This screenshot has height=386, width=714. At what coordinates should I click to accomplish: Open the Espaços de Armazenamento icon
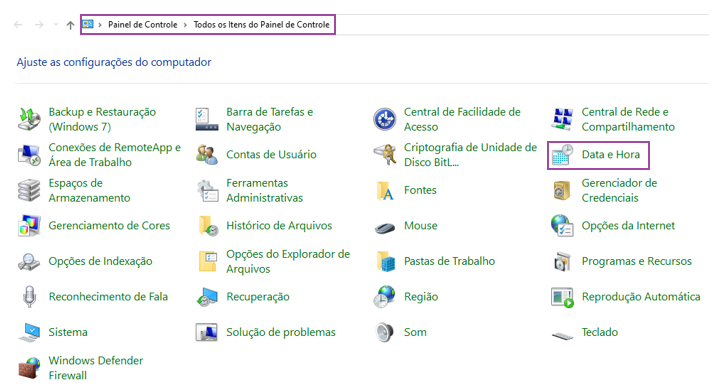pyautogui.click(x=30, y=190)
